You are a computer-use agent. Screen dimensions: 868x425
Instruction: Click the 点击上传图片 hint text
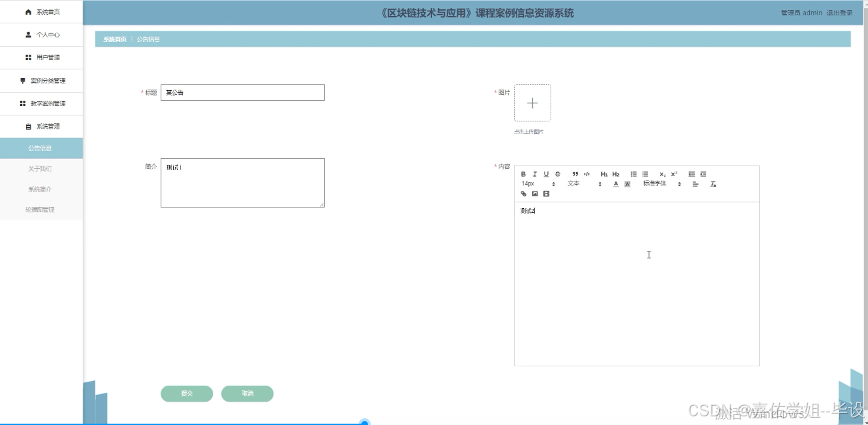[529, 132]
